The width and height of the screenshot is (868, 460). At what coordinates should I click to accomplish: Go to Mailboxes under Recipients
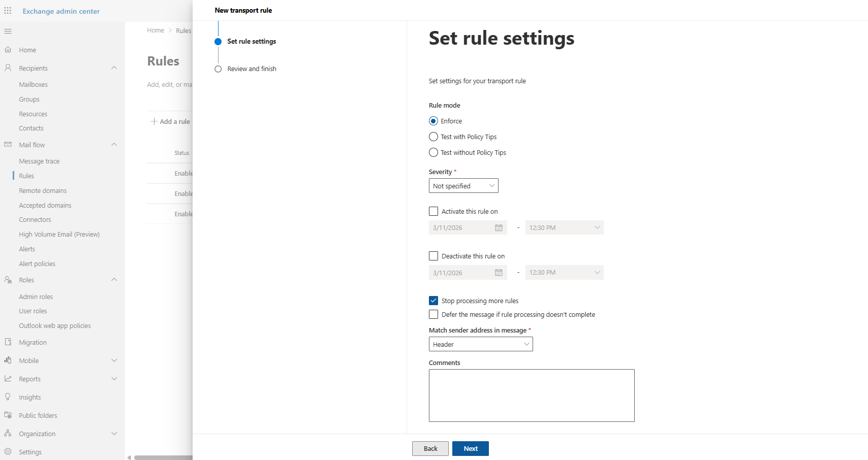click(33, 85)
